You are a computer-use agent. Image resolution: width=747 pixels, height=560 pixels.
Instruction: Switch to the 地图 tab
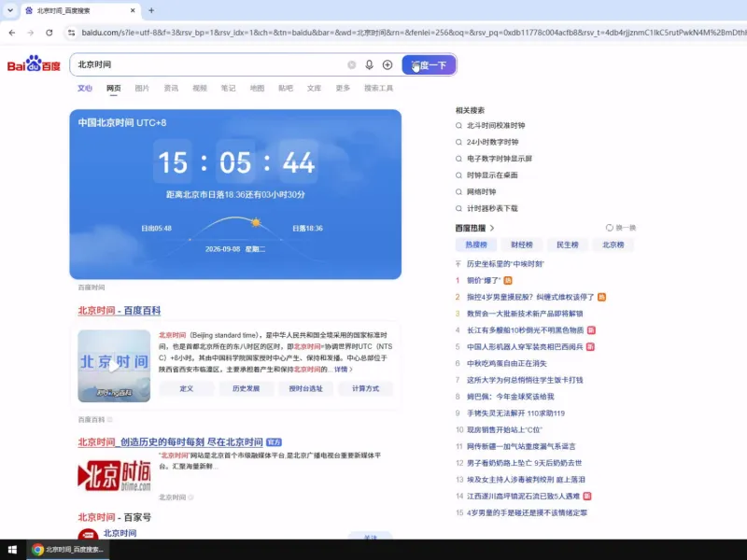[x=257, y=88]
